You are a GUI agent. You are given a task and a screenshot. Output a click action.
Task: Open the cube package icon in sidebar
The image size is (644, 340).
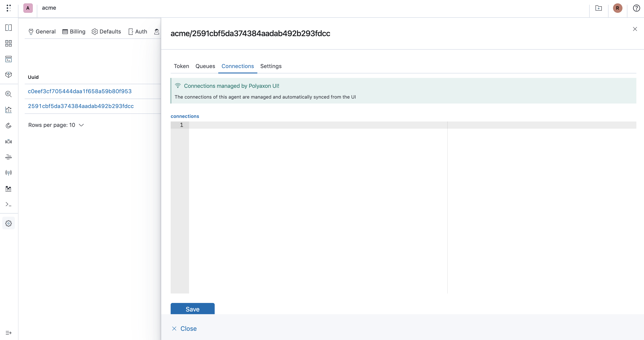click(9, 75)
